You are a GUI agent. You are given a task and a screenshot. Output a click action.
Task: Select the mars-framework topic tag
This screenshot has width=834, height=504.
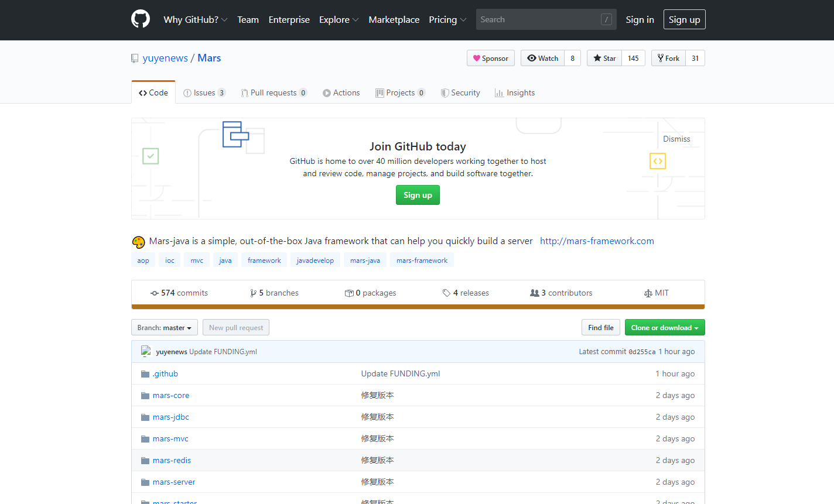[x=422, y=260]
